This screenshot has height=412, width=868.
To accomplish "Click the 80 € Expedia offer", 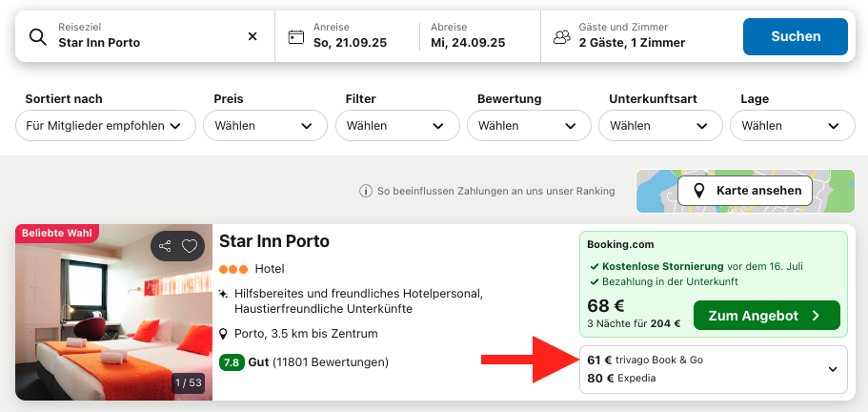I will [x=621, y=379].
